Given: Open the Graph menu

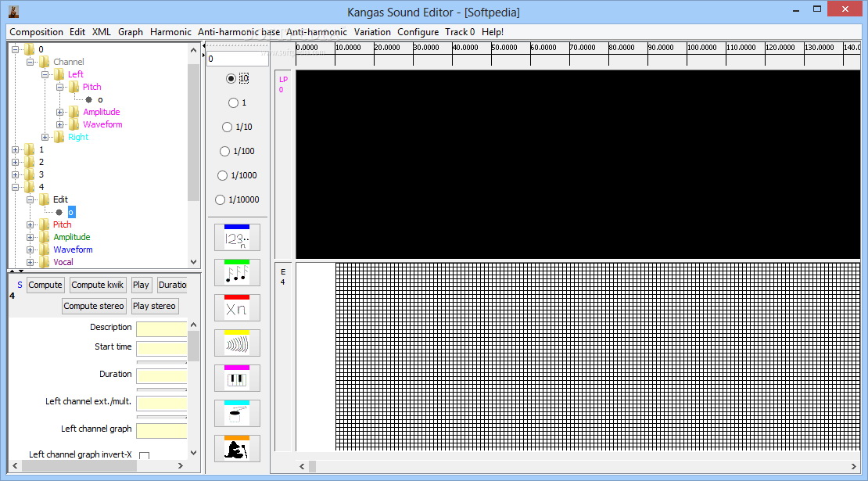Looking at the screenshot, I should [131, 32].
